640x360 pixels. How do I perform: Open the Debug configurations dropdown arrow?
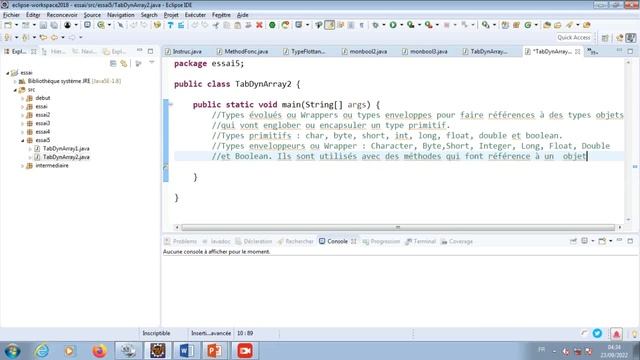click(384, 25)
